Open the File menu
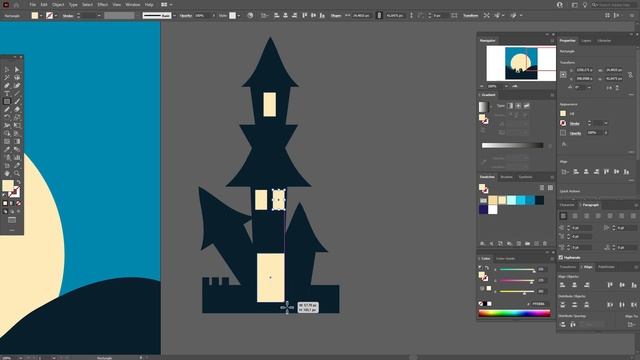The image size is (640, 360). tap(33, 4)
